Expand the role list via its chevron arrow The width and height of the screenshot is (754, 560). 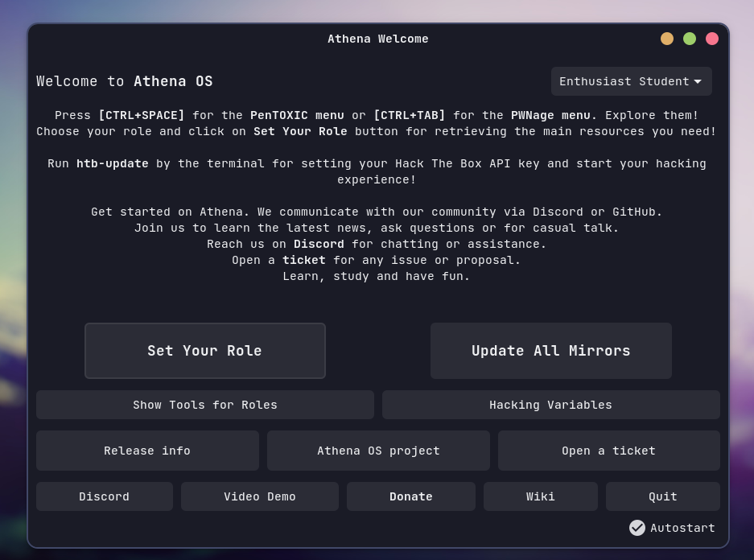coord(697,81)
